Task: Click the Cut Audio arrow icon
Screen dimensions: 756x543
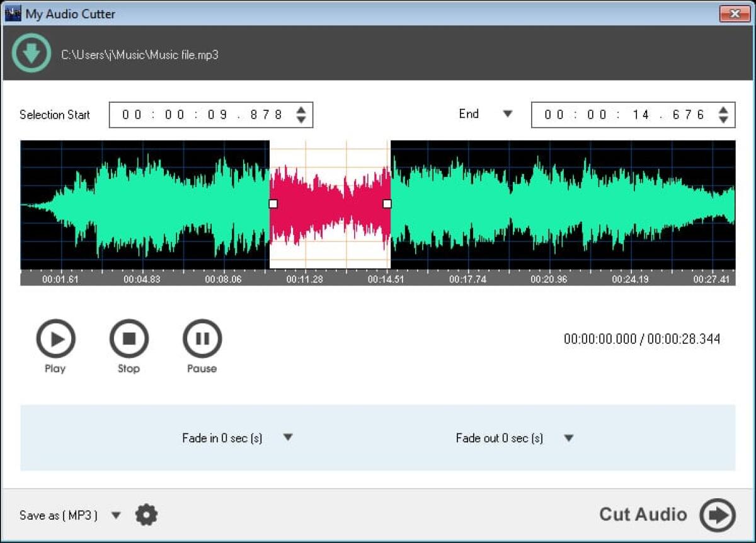Action: (x=717, y=515)
